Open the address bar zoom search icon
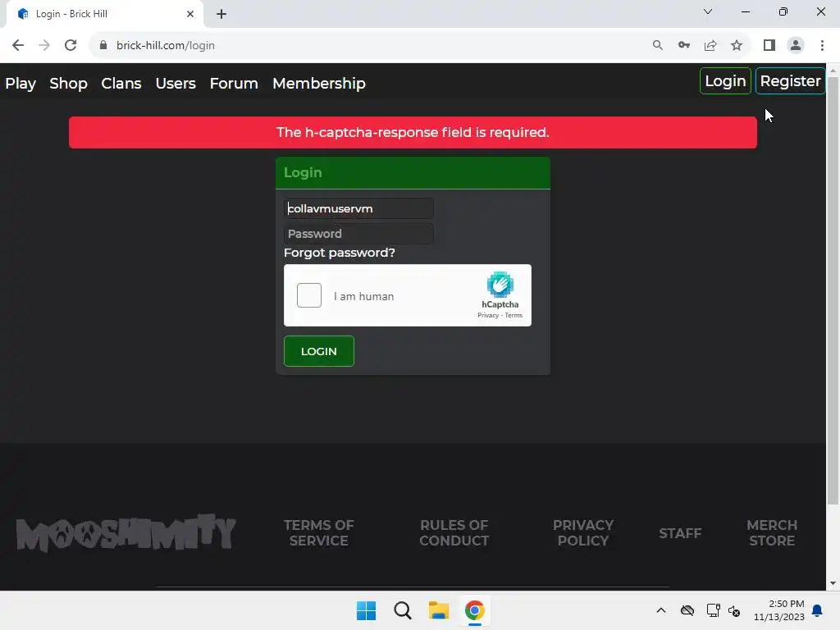The image size is (840, 630). pos(657,46)
